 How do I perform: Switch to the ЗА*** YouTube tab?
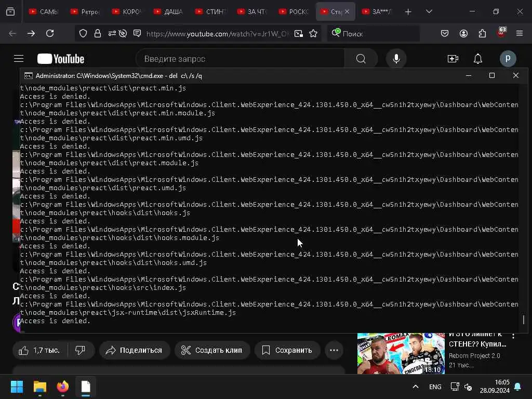point(377,11)
